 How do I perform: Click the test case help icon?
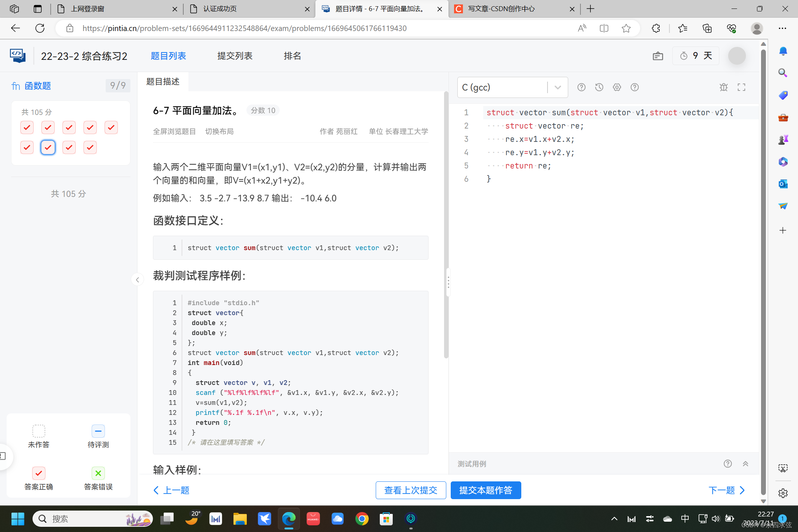(x=727, y=464)
